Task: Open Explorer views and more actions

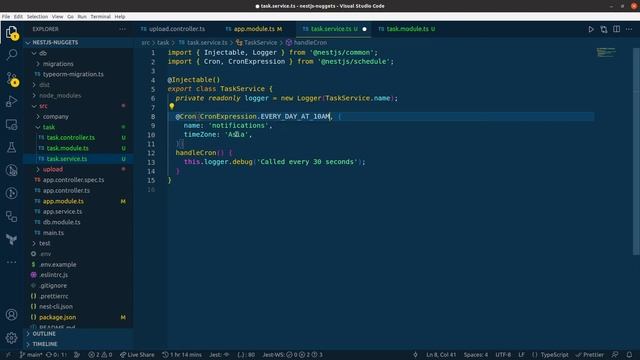Action: click(122, 29)
